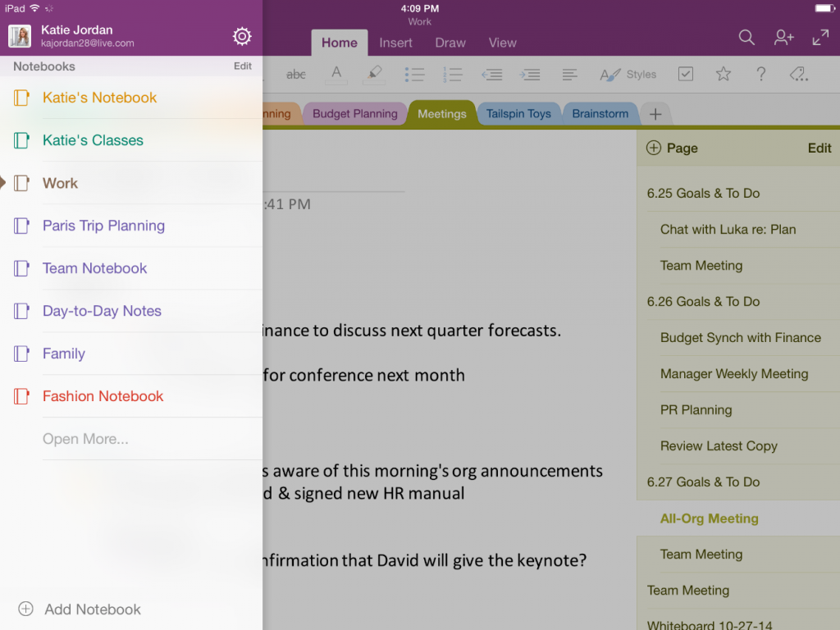Apply the Question tag to the note
Screen dimensions: 840x630
[761, 74]
